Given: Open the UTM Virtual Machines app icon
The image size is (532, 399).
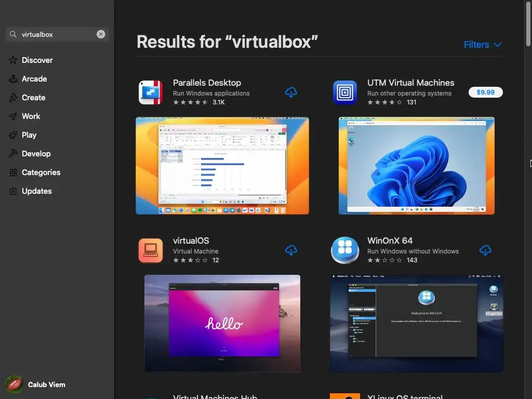Looking at the screenshot, I should (x=345, y=92).
